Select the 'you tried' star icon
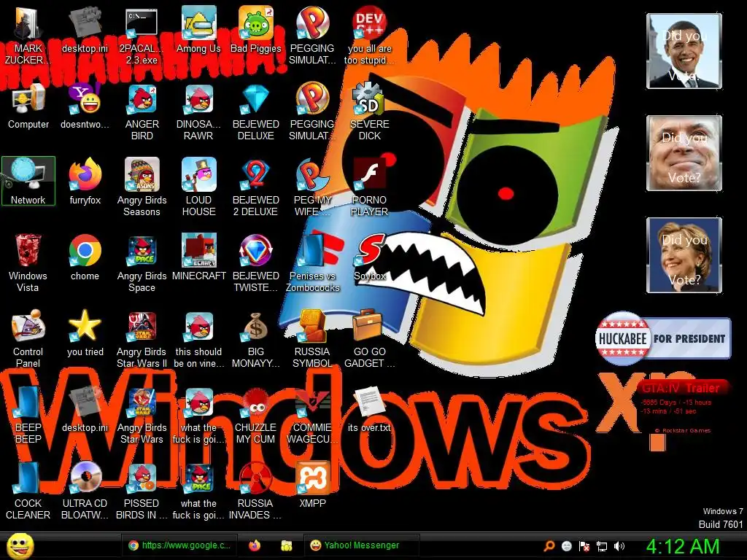Viewport: 747px width, 560px height. [85, 332]
